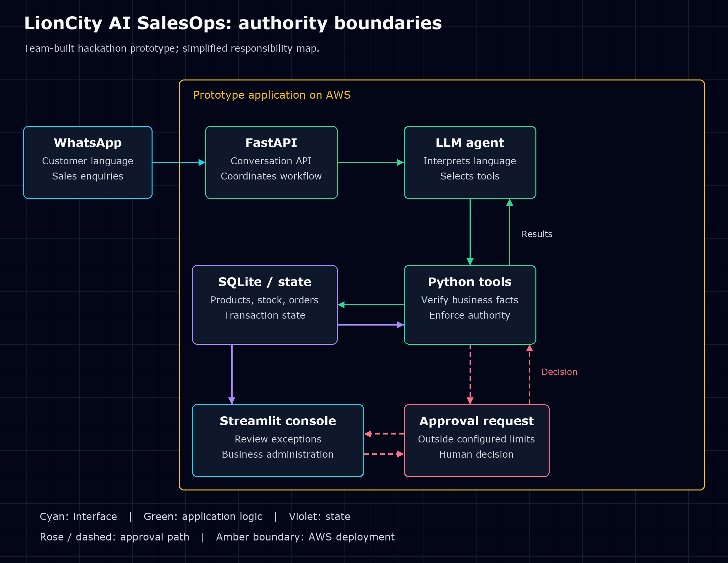Click the 'Review exceptions' text
The height and width of the screenshot is (563, 728).
[278, 439]
